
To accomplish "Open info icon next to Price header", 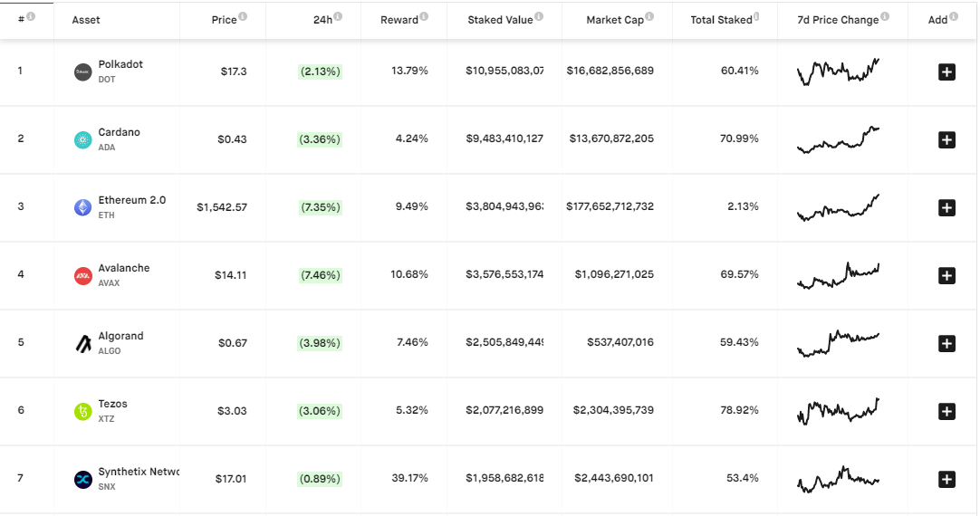I will [243, 16].
